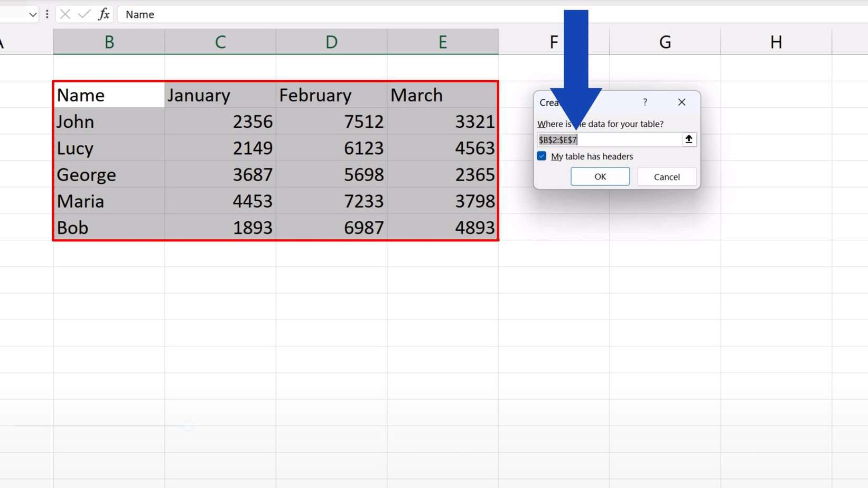Select the 'Name' header cell
The height and width of the screenshot is (488, 868).
pos(108,95)
